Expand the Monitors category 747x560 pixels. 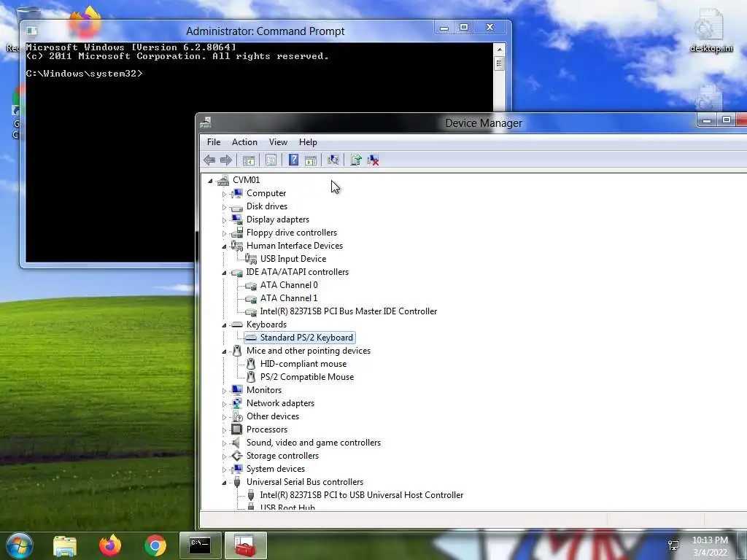click(224, 391)
